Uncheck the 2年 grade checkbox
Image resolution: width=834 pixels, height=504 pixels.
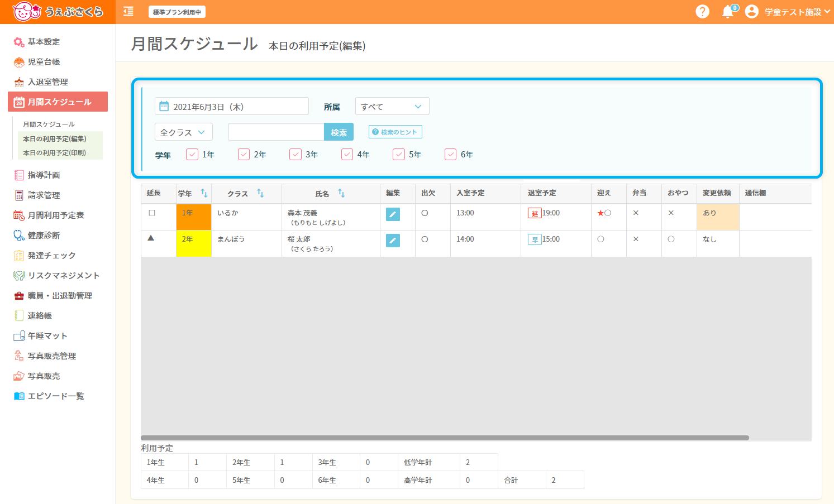[244, 154]
